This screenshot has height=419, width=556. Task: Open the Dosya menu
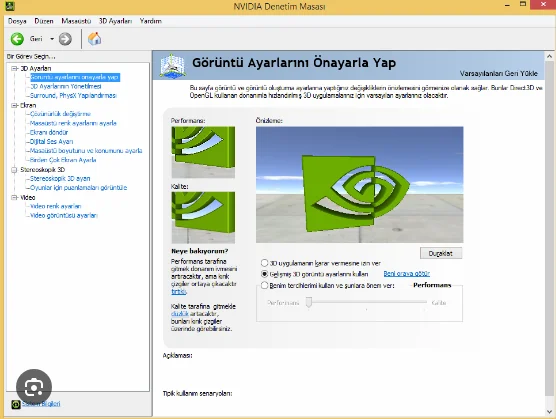(x=17, y=21)
